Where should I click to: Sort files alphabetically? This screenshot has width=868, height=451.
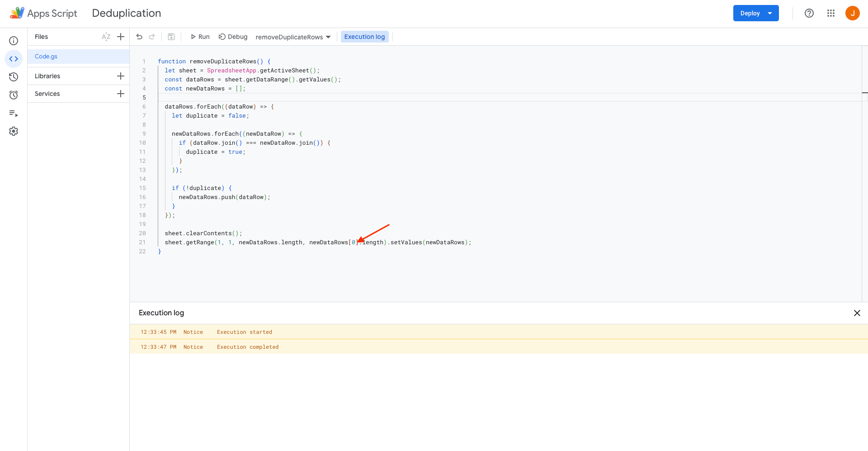pyautogui.click(x=106, y=37)
